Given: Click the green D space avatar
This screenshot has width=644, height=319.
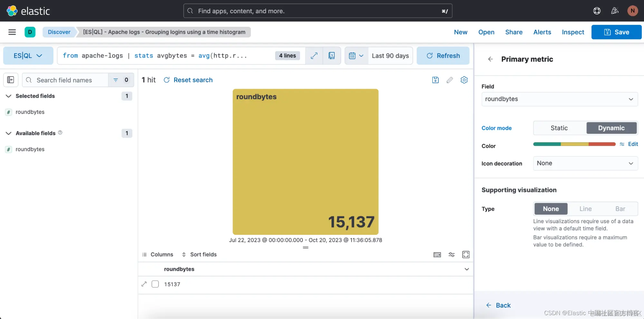Looking at the screenshot, I should click(x=30, y=32).
